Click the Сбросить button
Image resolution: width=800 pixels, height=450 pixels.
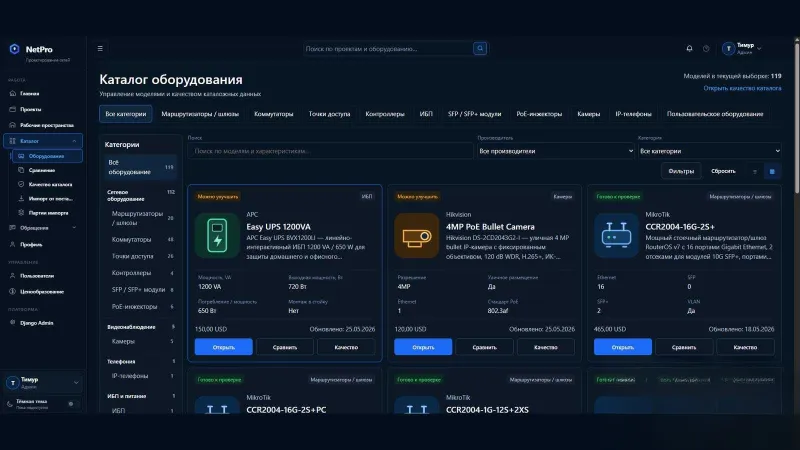tap(723, 171)
